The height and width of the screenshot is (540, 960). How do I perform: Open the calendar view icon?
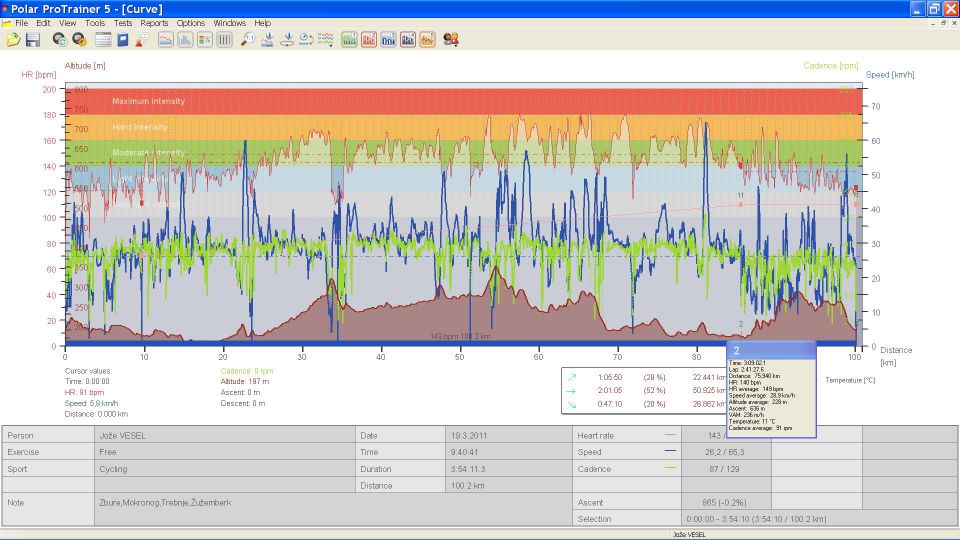click(103, 40)
